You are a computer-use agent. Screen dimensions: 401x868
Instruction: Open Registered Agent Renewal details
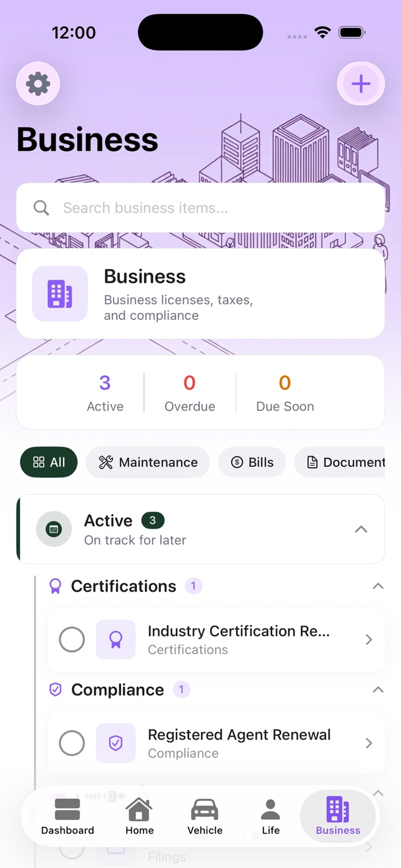tap(216, 743)
